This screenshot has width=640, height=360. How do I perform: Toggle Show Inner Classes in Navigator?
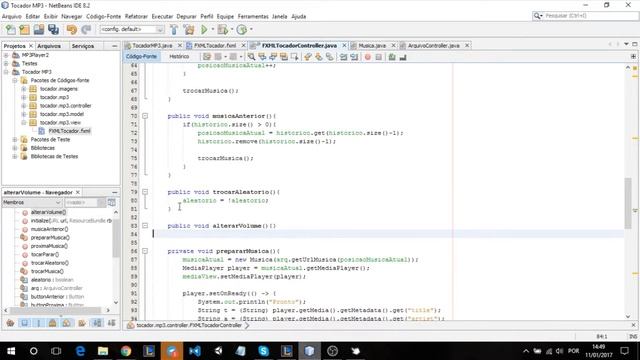[66, 323]
